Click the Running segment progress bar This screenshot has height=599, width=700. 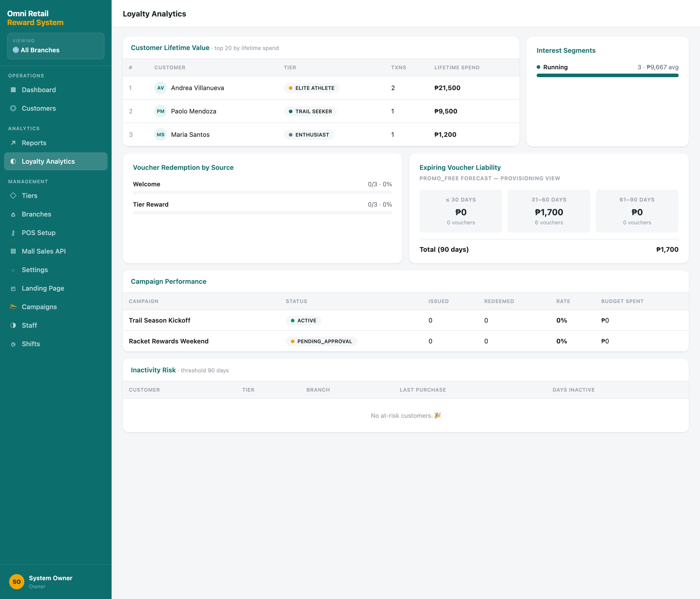(x=607, y=75)
